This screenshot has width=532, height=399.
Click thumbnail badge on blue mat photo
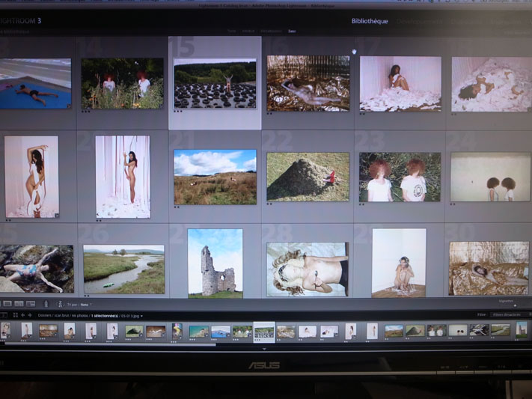pyautogui.click(x=69, y=106)
